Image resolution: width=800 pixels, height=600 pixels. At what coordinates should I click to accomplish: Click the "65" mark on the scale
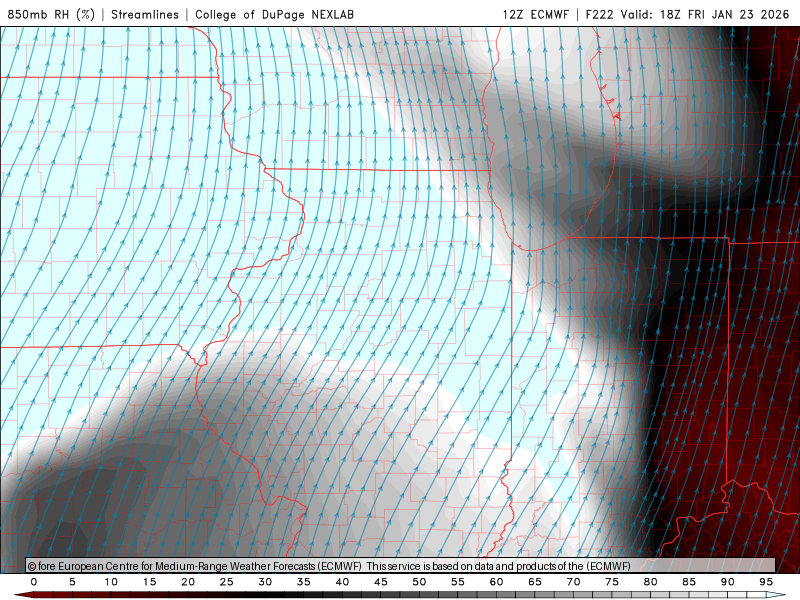point(535,582)
